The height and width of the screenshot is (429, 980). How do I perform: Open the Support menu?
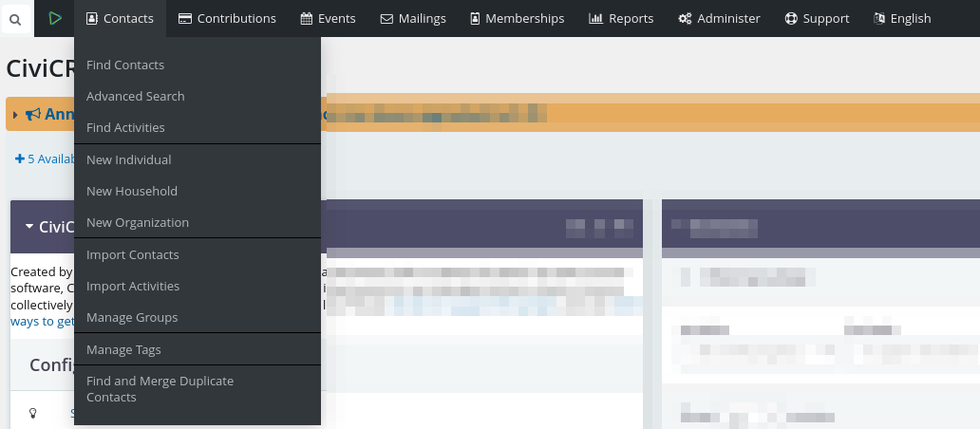tap(817, 18)
